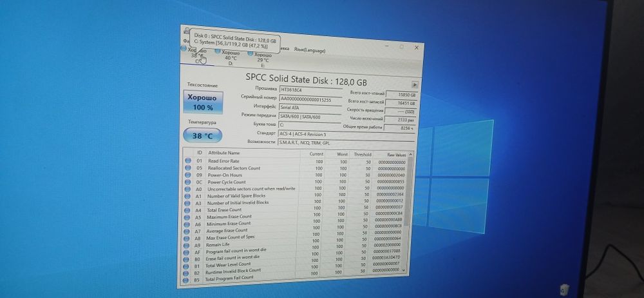
Task: Click the Worst column header
Action: tap(342, 154)
